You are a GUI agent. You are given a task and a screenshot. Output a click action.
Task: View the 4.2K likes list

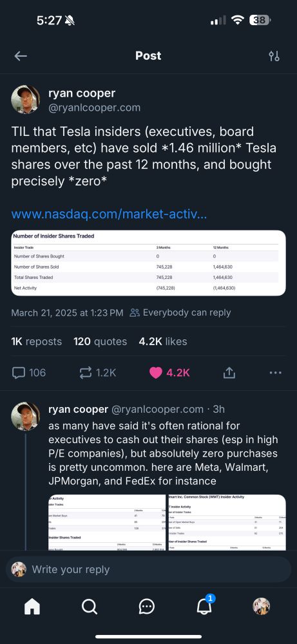[163, 341]
